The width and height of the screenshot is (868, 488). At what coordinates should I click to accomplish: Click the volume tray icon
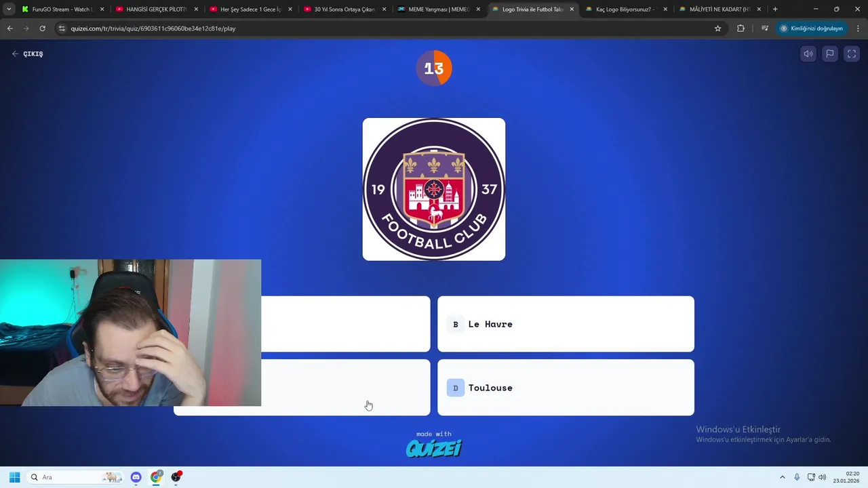click(823, 477)
